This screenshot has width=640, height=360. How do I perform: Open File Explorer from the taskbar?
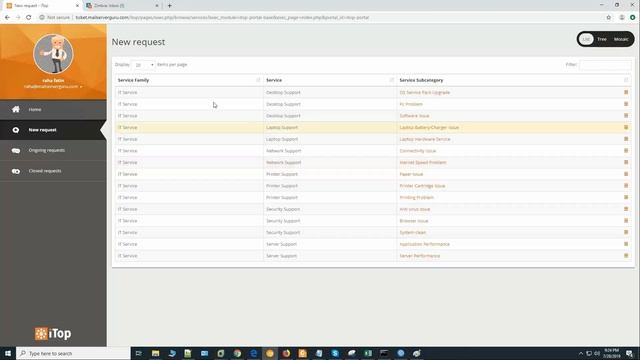pyautogui.click(x=156, y=353)
